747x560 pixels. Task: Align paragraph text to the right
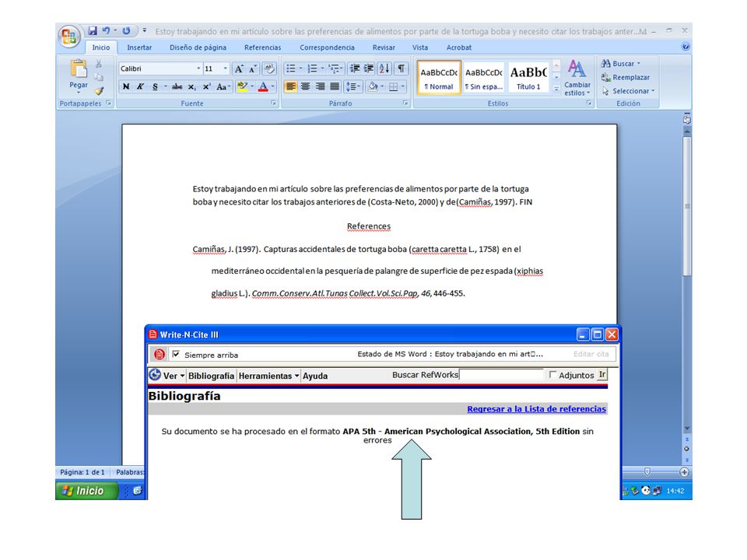pos(320,86)
